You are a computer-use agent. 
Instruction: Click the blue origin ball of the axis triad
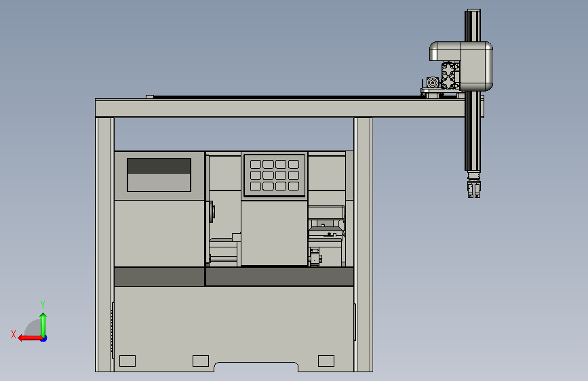tap(44, 339)
